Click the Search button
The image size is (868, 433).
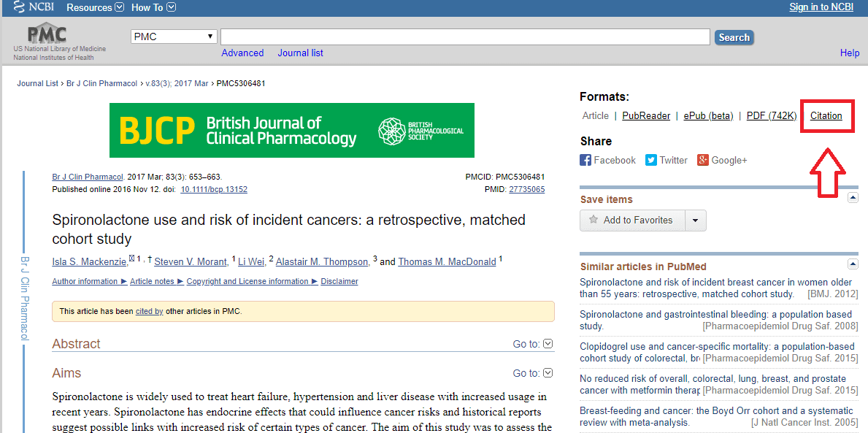pos(734,37)
